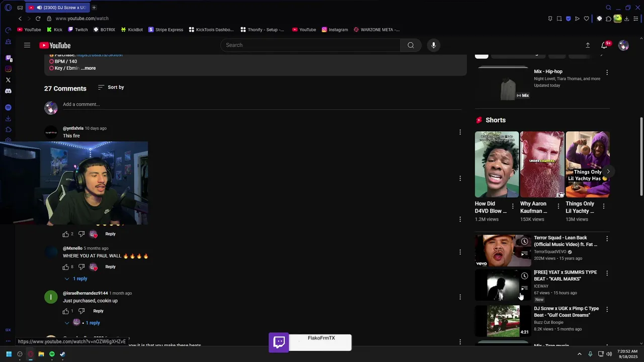Open Instagram in the Opera sidebar
This screenshot has height=362, width=644.
point(8,69)
